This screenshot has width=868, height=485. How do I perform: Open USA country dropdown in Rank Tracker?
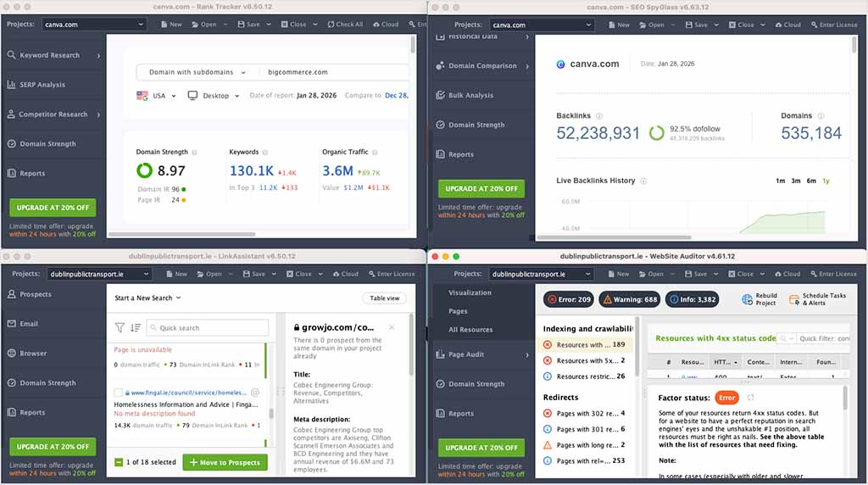157,96
